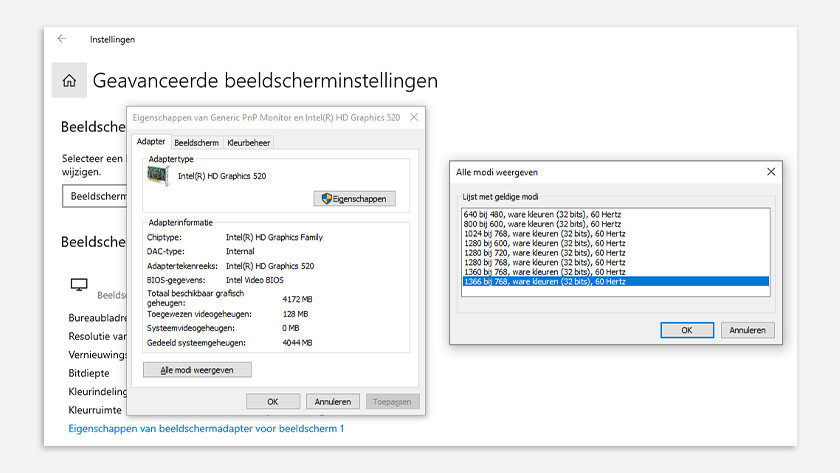Switch to the Adapter tab
Viewport: 840px width, 473px height.
(x=151, y=143)
